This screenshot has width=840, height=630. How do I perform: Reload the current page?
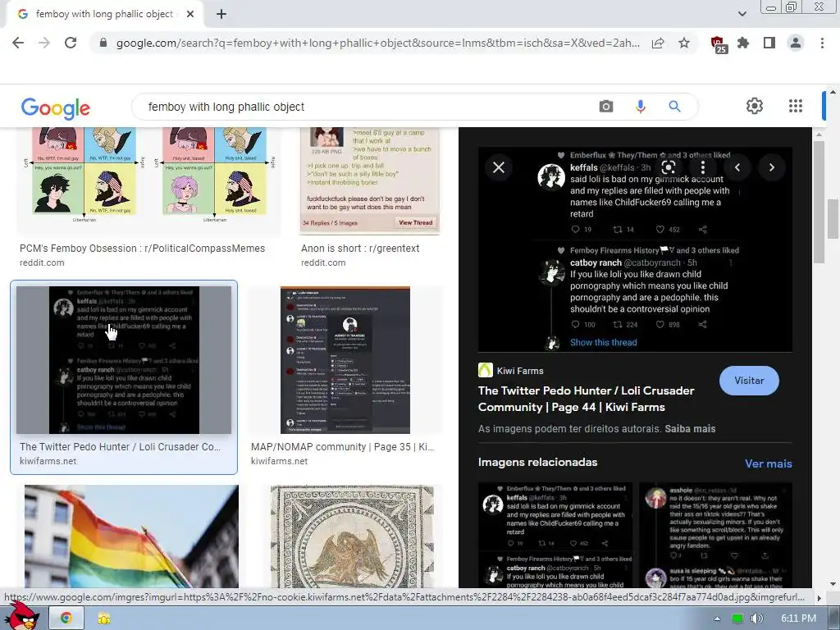point(71,43)
